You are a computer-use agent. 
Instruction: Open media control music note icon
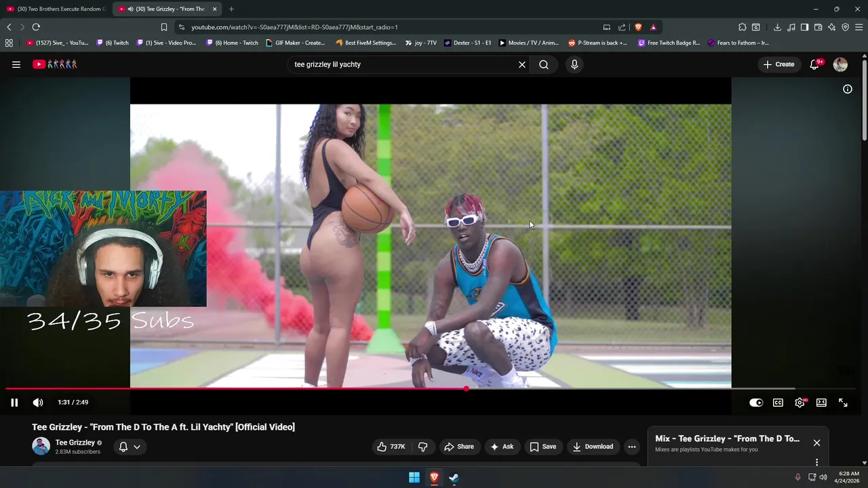click(x=791, y=27)
